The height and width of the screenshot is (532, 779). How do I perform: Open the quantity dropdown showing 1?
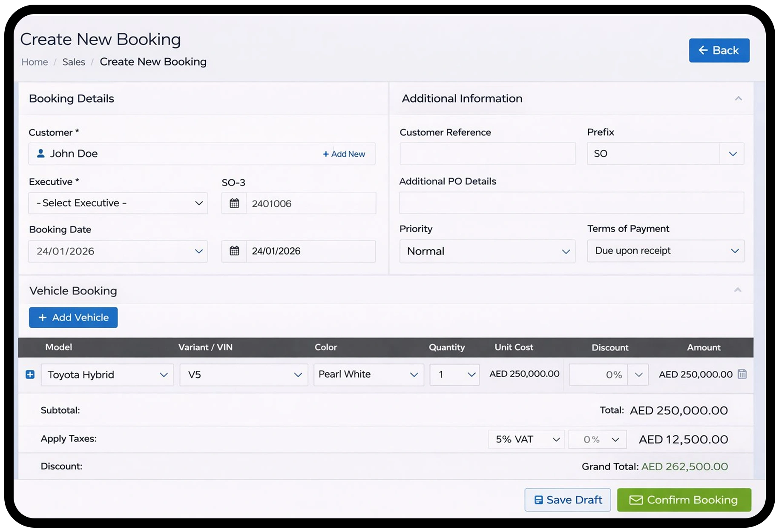point(454,375)
